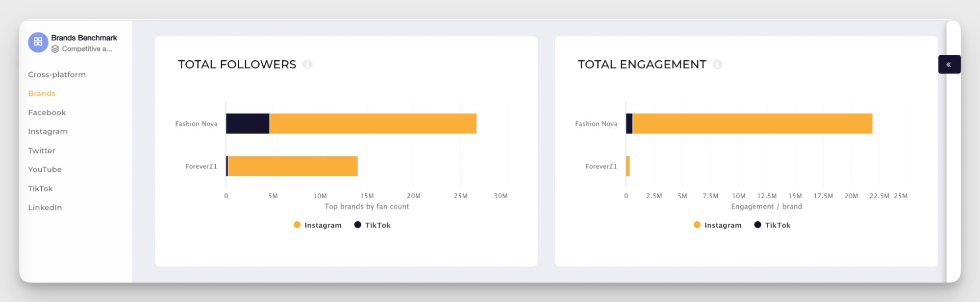Click Fashion Nova's orange follower bar
This screenshot has width=980, height=302.
(x=373, y=123)
